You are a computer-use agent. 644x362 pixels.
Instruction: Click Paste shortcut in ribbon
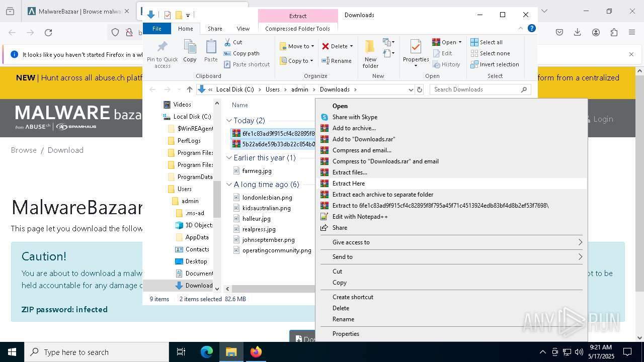[x=247, y=64]
